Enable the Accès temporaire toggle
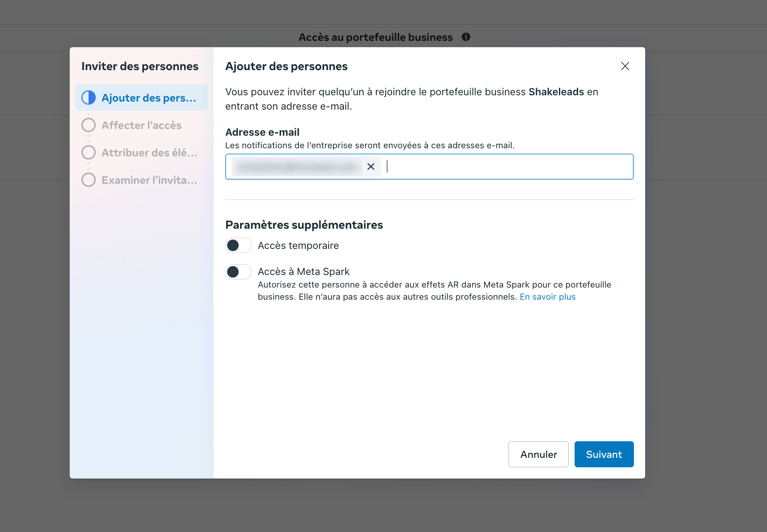 point(238,245)
